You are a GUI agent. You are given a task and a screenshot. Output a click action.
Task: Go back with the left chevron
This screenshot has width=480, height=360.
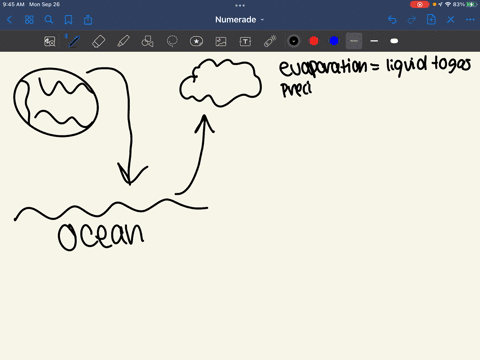pos(9,20)
